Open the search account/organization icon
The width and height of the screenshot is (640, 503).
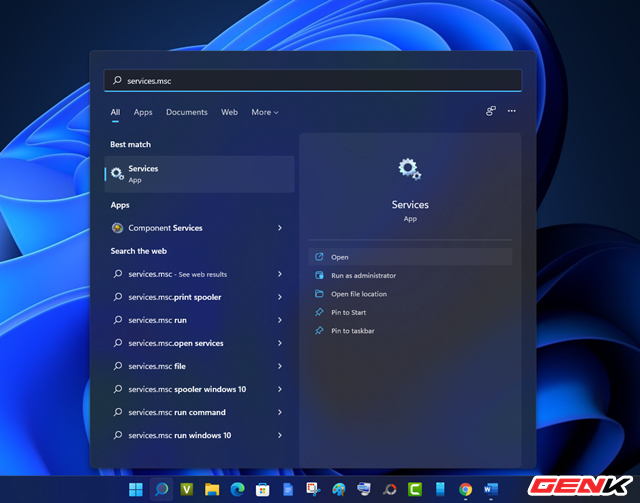coord(491,111)
